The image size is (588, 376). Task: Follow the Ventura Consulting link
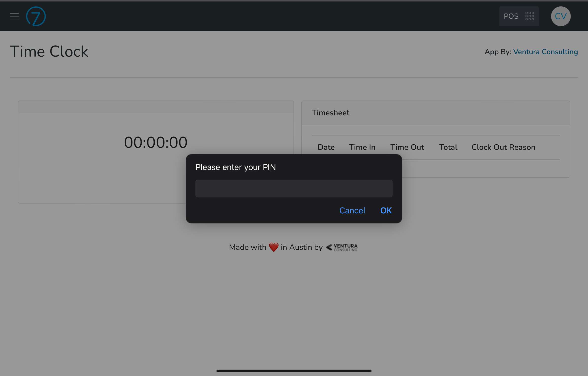(x=545, y=52)
